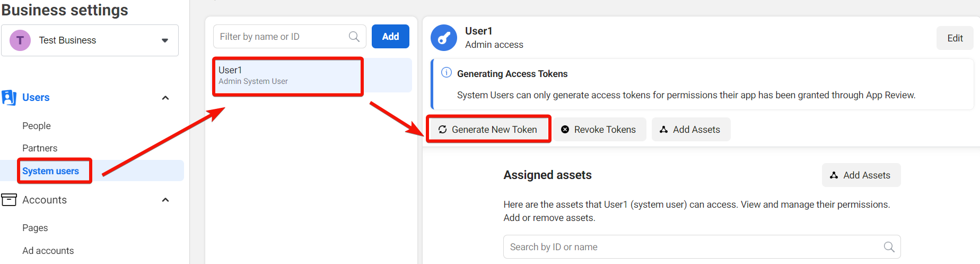
Task: Open the People menu item
Action: click(37, 126)
